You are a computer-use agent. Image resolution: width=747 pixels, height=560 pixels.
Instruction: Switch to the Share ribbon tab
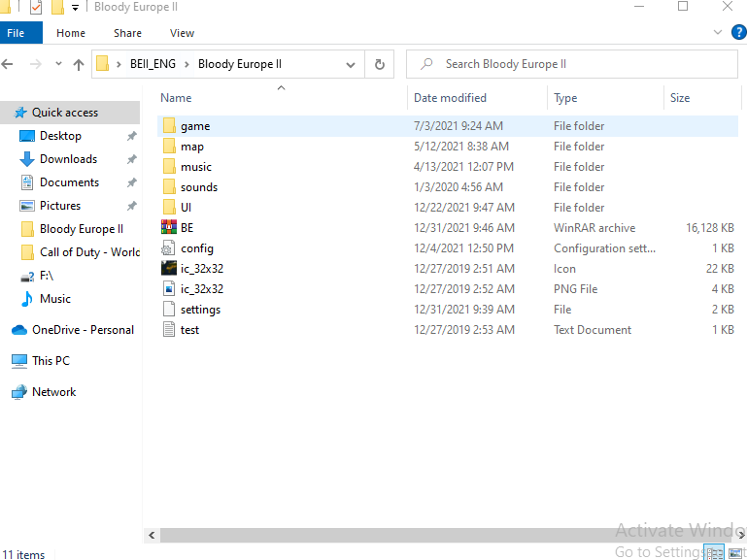127,33
